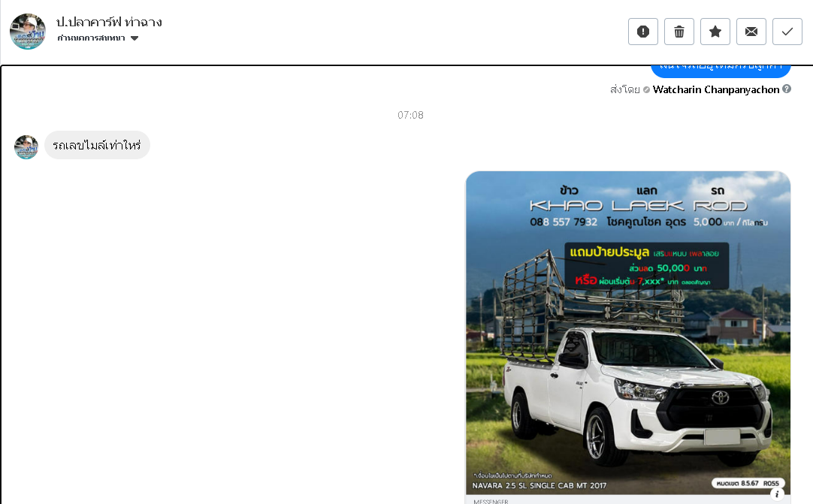813x504 pixels.
Task: Select the ส่งโดย label text
Action: point(625,89)
